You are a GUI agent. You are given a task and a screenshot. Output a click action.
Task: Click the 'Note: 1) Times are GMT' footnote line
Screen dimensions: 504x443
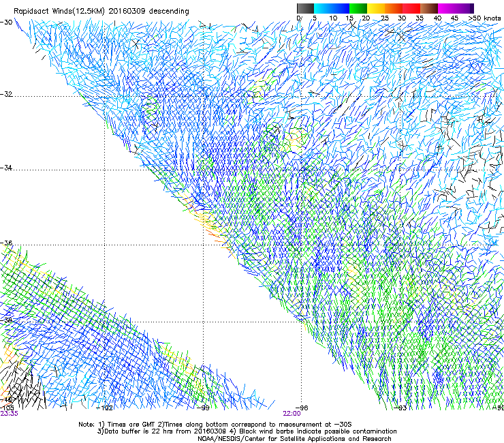[x=215, y=425]
